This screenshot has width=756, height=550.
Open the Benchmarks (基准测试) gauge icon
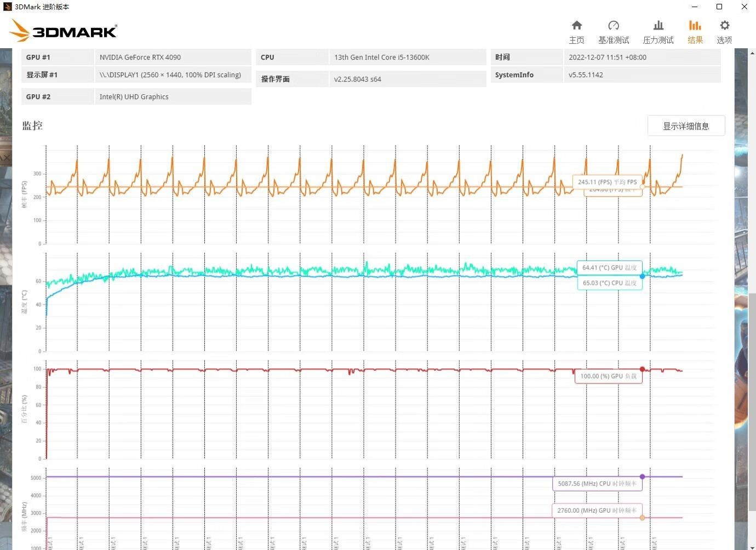pyautogui.click(x=614, y=25)
